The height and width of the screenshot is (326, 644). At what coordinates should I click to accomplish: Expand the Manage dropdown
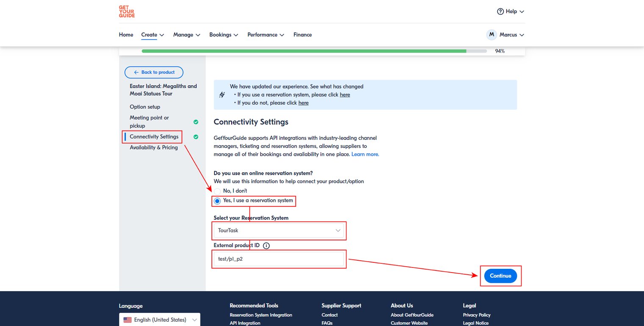click(x=187, y=35)
